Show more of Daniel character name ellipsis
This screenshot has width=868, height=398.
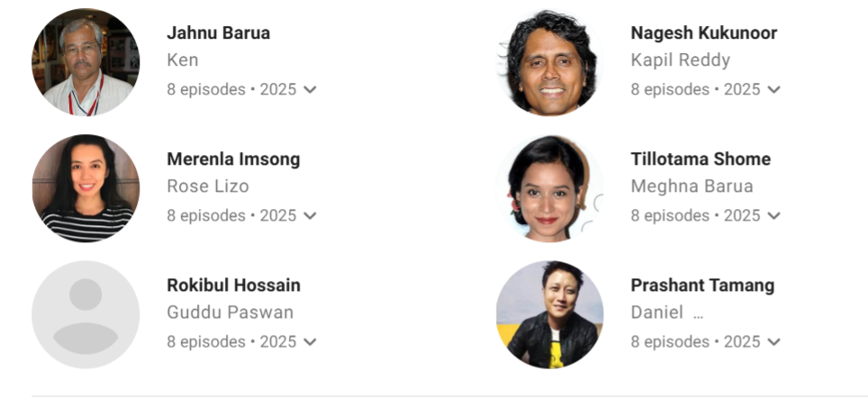[698, 314]
